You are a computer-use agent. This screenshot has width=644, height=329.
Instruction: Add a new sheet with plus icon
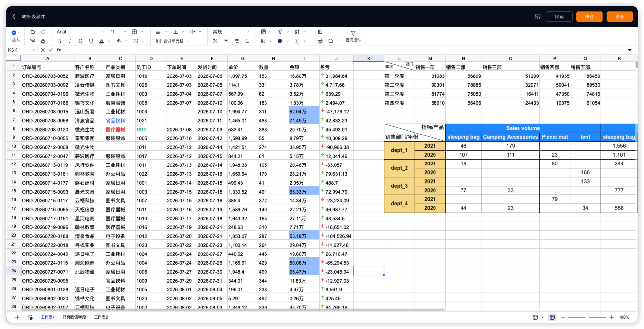(x=17, y=317)
